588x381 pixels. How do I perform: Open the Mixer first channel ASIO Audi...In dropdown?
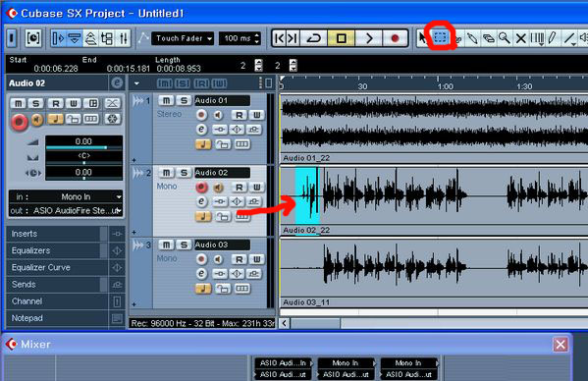click(x=284, y=363)
